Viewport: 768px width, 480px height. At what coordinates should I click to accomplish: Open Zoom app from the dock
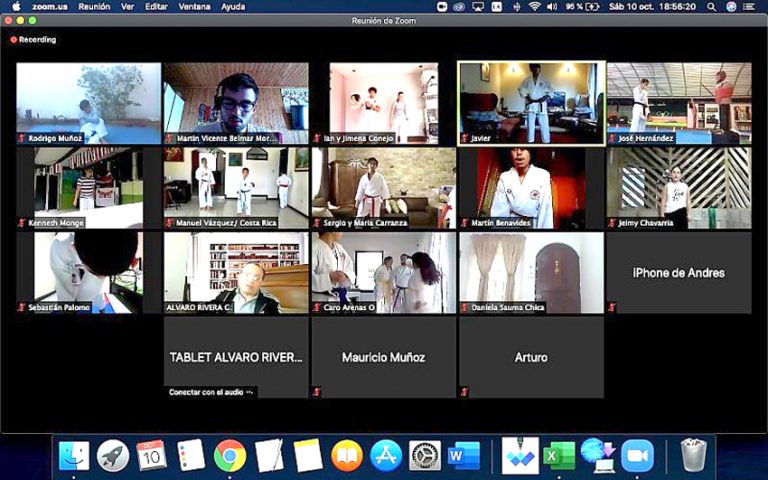(637, 455)
